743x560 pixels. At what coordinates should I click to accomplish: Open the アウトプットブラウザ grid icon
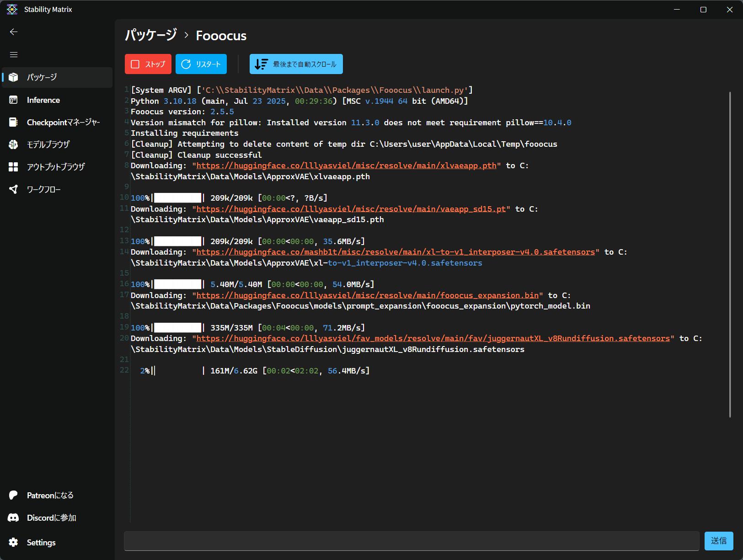pyautogui.click(x=13, y=167)
